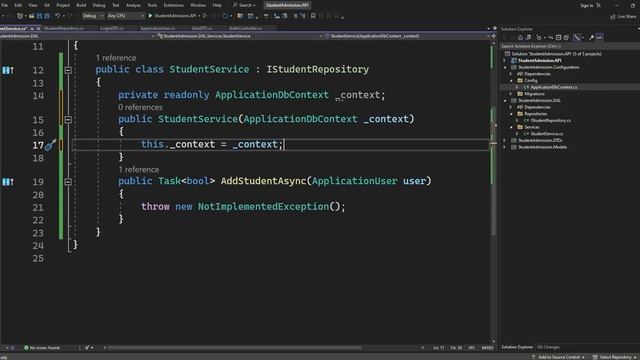Click the SPC indentation indicator
This screenshot has width=640, height=360.
pyautogui.click(x=472, y=348)
